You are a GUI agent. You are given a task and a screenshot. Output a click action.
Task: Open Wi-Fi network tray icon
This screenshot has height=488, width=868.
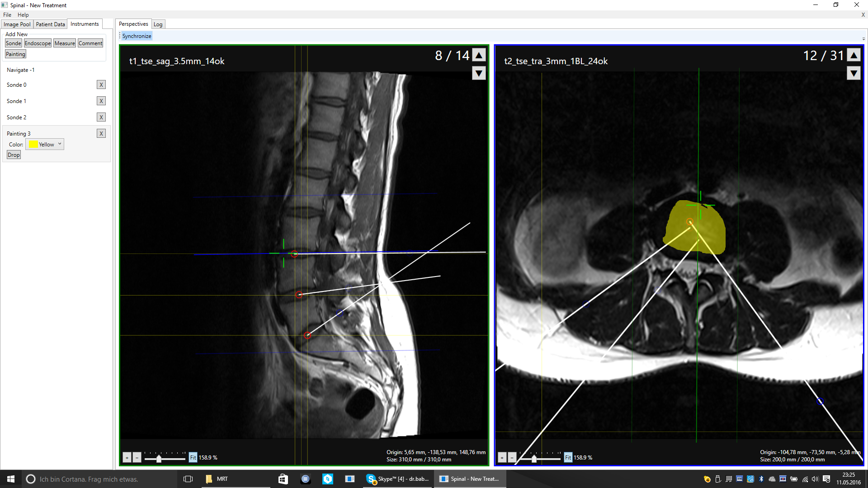[805, 479]
